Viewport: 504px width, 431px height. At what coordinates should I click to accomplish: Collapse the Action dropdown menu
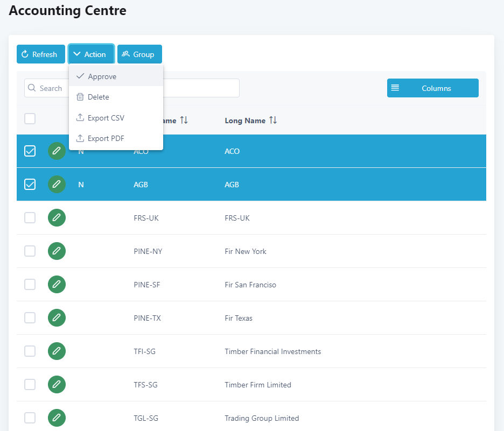pyautogui.click(x=90, y=54)
